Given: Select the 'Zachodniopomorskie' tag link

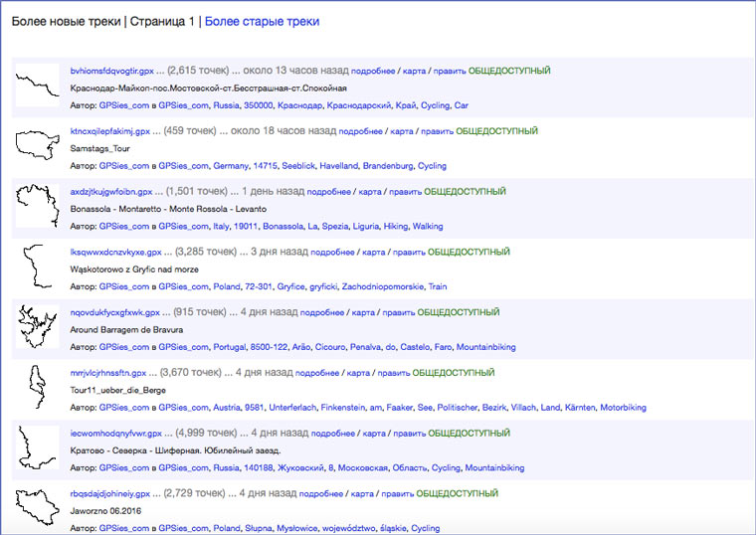Looking at the screenshot, I should (383, 286).
